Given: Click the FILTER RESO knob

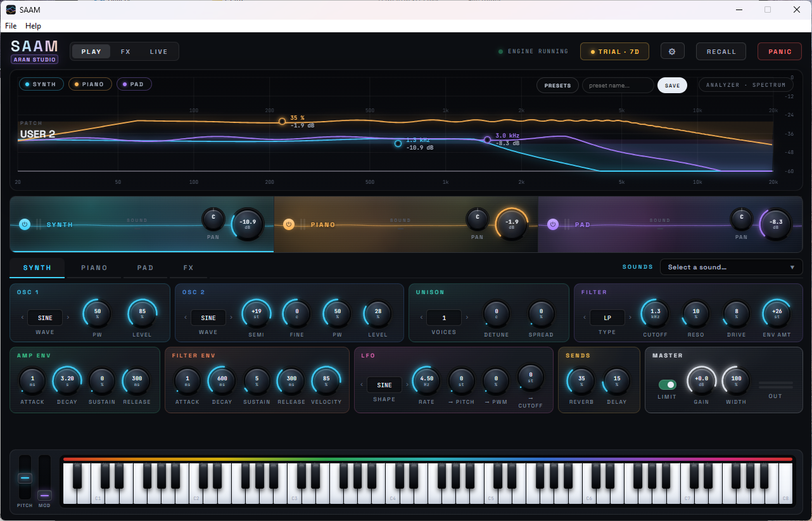Looking at the screenshot, I should 695,313.
